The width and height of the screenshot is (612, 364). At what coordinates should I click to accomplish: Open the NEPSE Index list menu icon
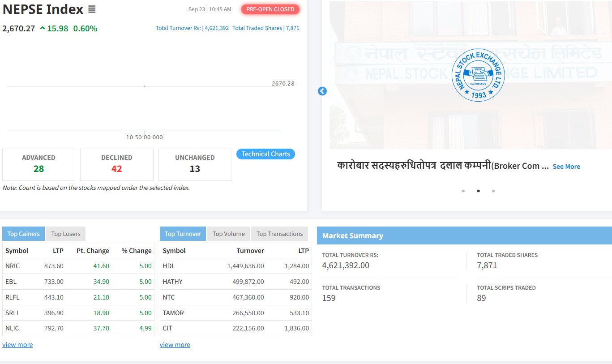(92, 9)
